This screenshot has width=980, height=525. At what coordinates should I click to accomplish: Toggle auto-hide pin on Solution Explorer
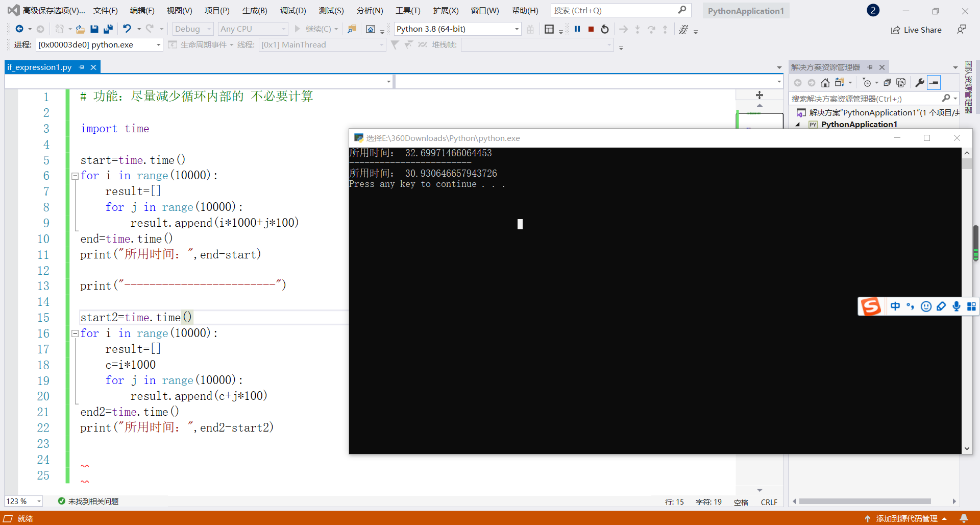[x=870, y=67]
